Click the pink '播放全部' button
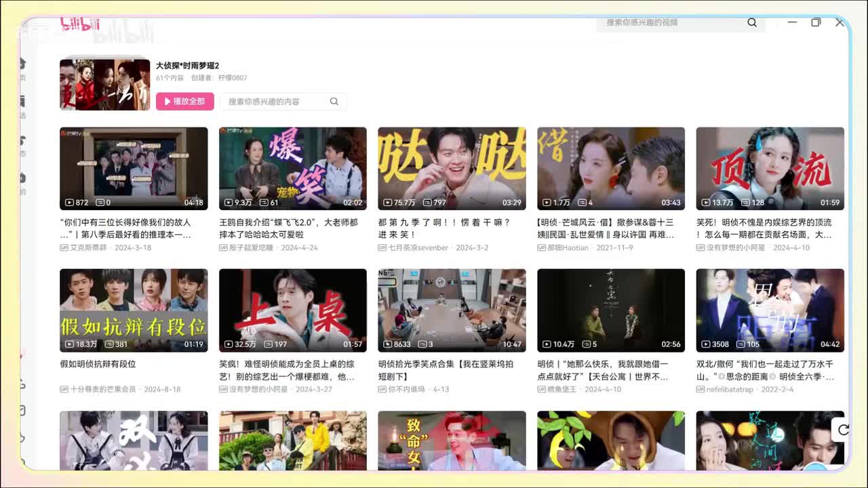The height and width of the screenshot is (488, 868). point(185,102)
